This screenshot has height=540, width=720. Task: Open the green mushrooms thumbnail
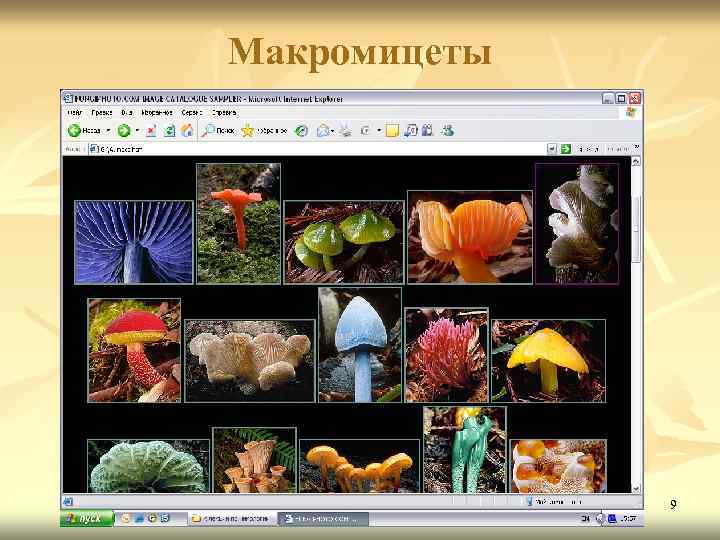point(344,242)
